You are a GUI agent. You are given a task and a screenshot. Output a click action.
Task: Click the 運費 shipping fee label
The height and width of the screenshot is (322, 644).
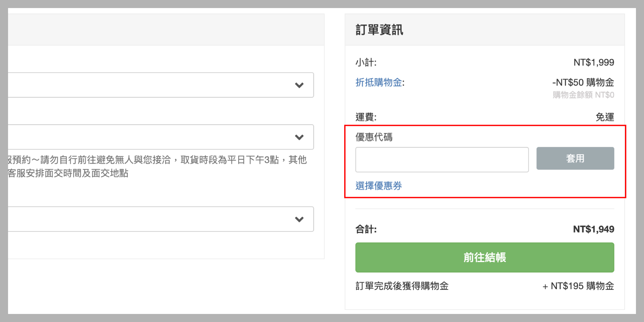click(x=366, y=117)
